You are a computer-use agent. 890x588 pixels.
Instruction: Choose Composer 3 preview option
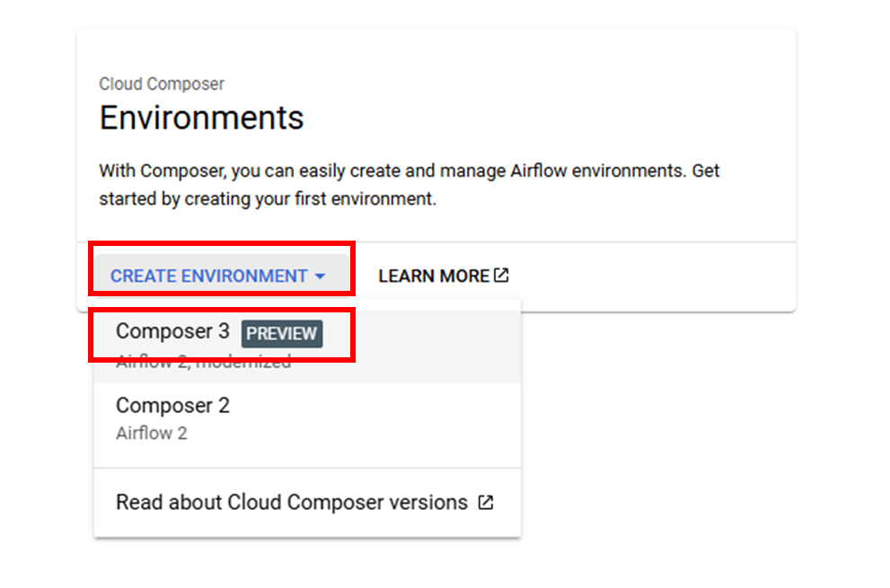pos(307,347)
